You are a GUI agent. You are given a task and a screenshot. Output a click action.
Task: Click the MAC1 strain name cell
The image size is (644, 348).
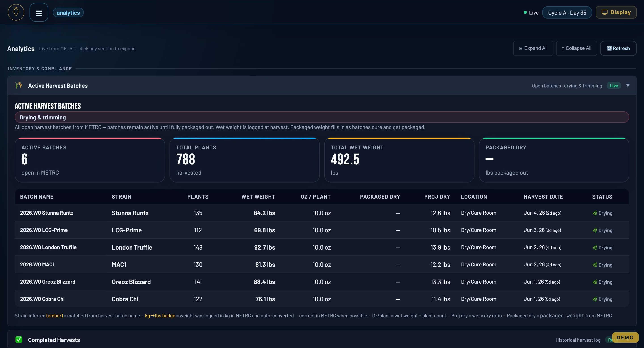[x=119, y=265]
